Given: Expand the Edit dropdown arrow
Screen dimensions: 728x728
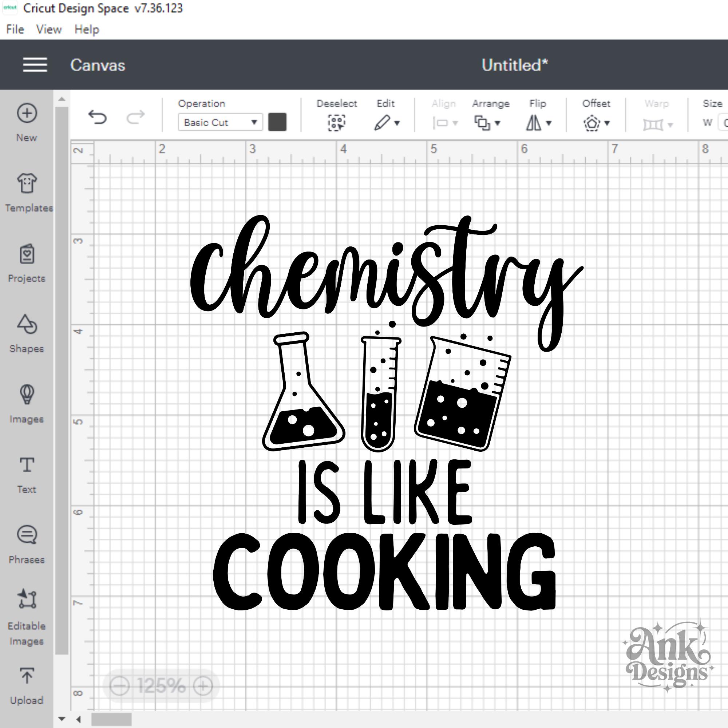Looking at the screenshot, I should point(397,123).
